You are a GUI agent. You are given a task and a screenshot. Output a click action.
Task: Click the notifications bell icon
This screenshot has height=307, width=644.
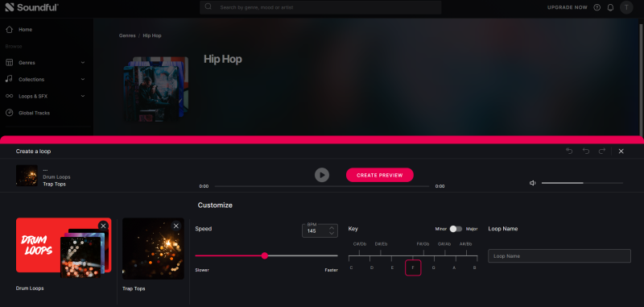point(610,7)
